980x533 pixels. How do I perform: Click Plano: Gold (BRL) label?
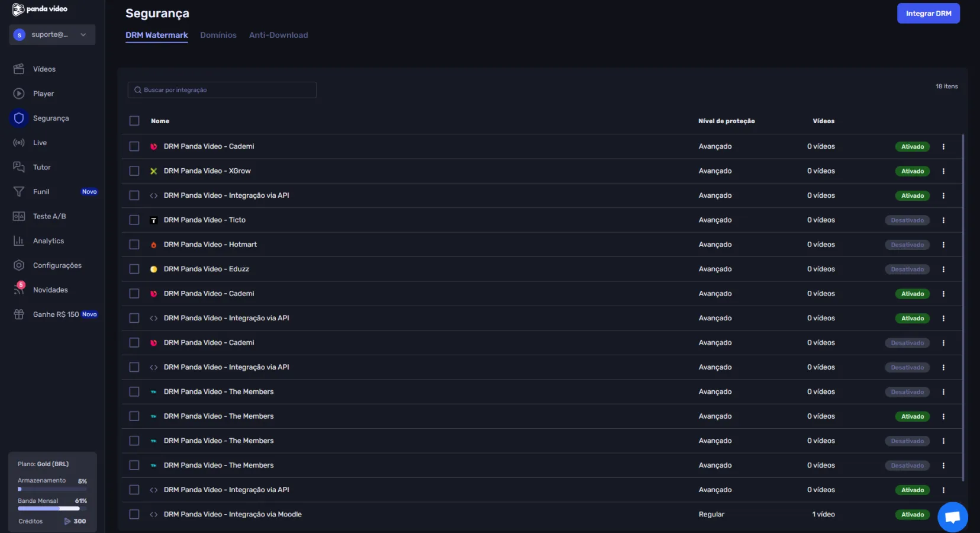pos(43,464)
